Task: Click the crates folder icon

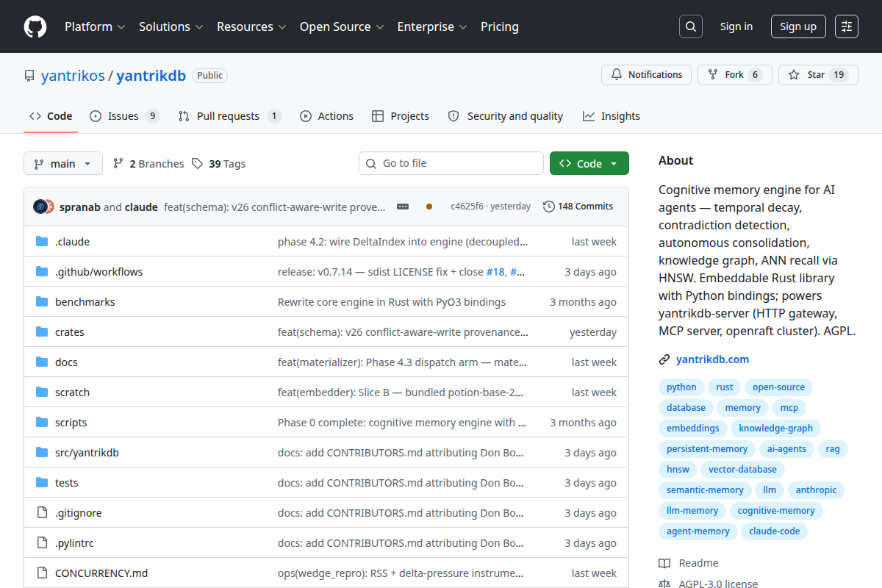Action: click(42, 332)
